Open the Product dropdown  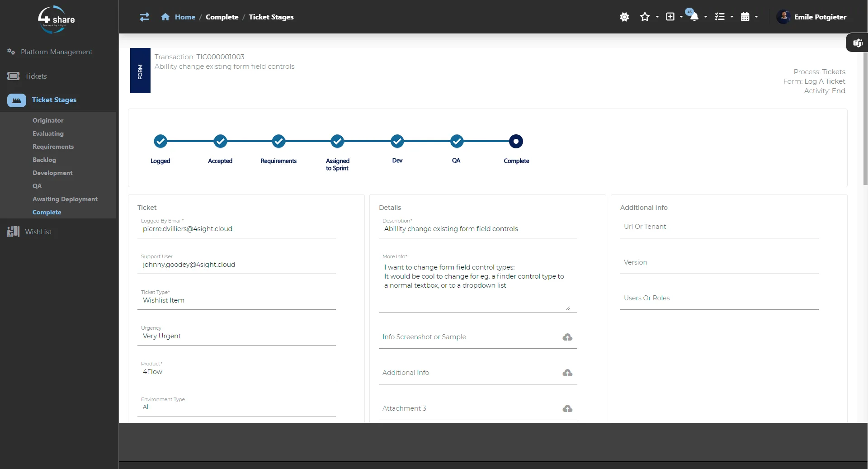pyautogui.click(x=236, y=371)
